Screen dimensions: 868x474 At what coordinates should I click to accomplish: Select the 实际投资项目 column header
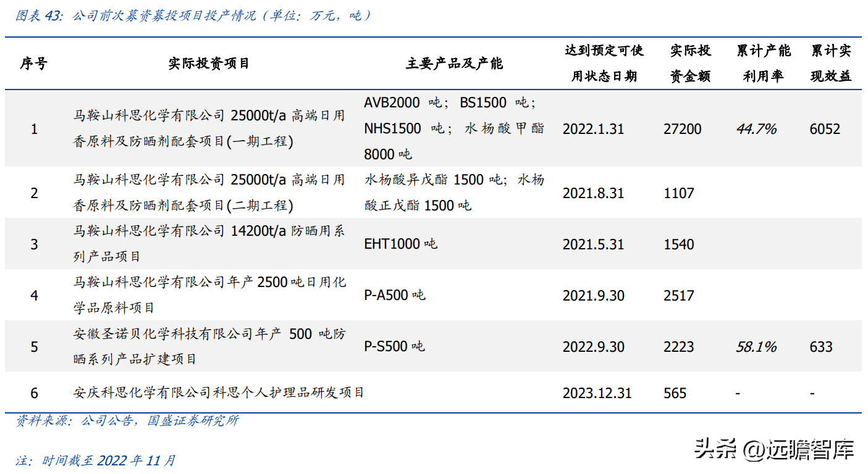click(209, 63)
